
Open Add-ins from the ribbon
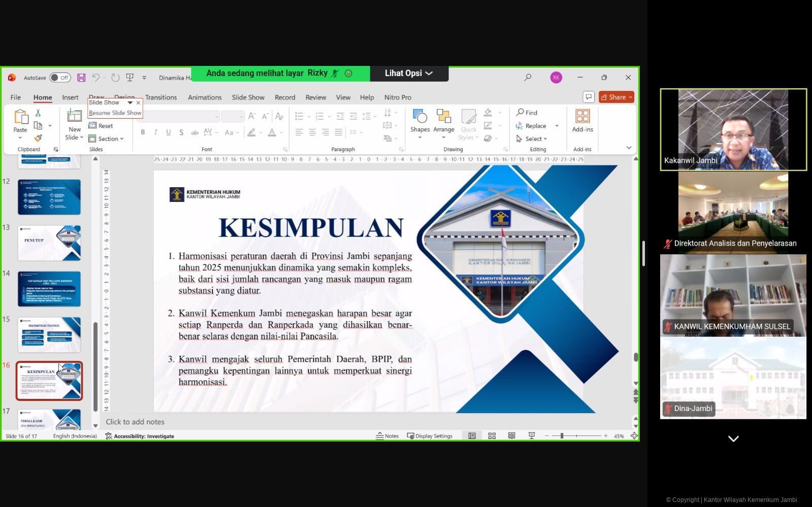coord(582,120)
